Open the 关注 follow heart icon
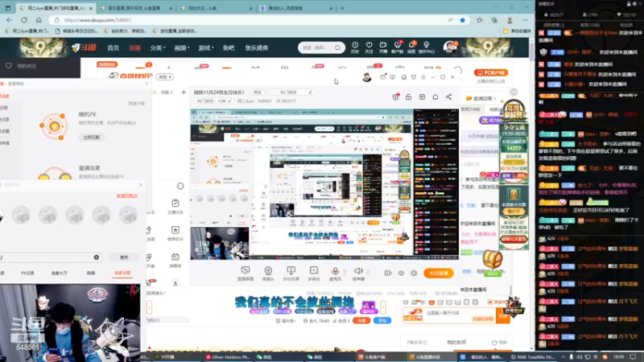The height and width of the screenshot is (362, 644). 369,47
